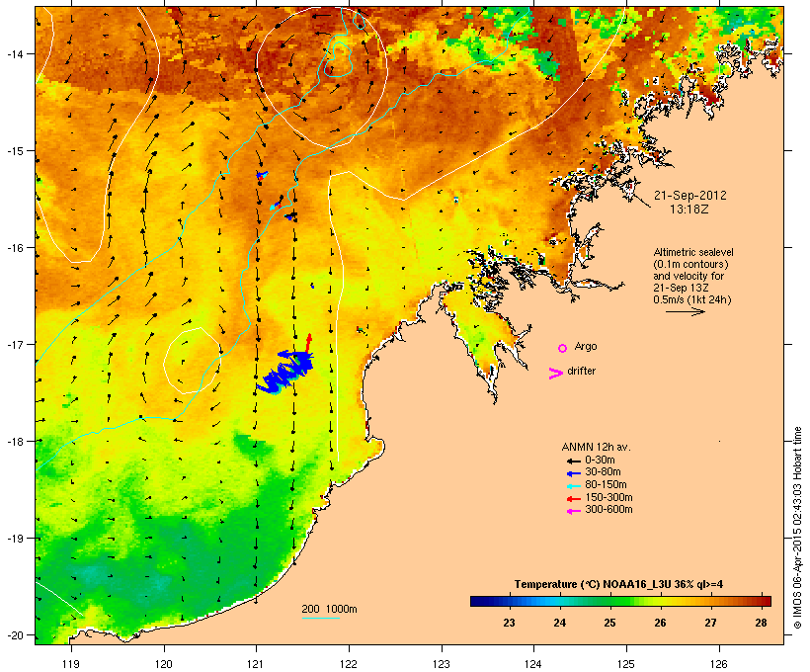This screenshot has height=672, width=810.
Task: Click the black 0-30m legend arrow
Action: pyautogui.click(x=573, y=461)
